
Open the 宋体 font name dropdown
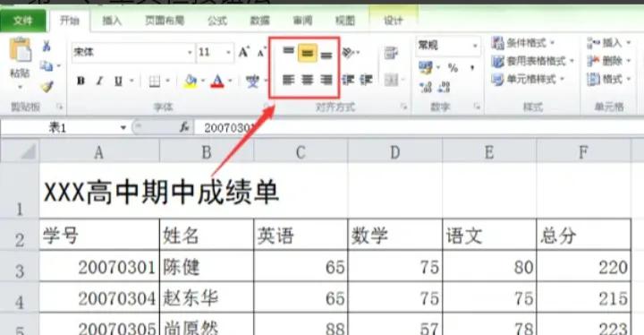click(x=190, y=53)
